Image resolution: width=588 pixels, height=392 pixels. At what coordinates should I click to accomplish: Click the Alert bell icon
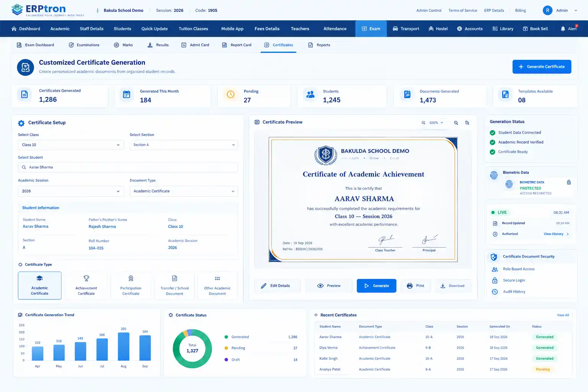point(563,29)
